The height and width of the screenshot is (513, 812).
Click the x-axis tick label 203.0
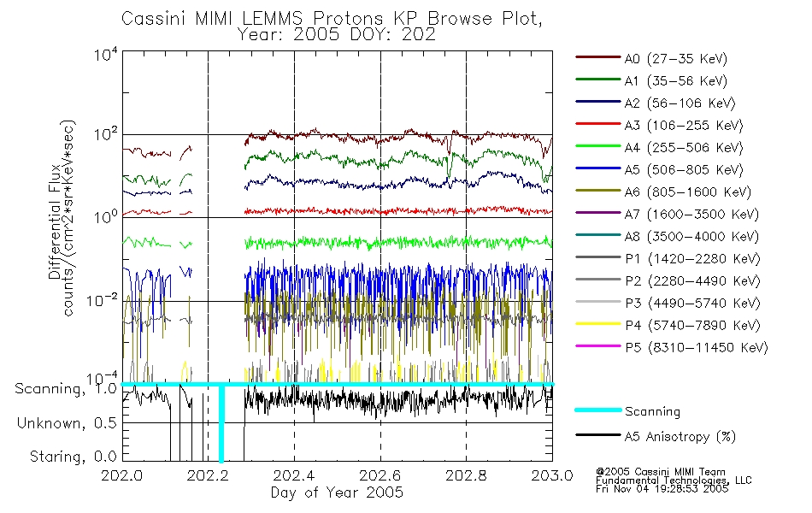(x=552, y=475)
